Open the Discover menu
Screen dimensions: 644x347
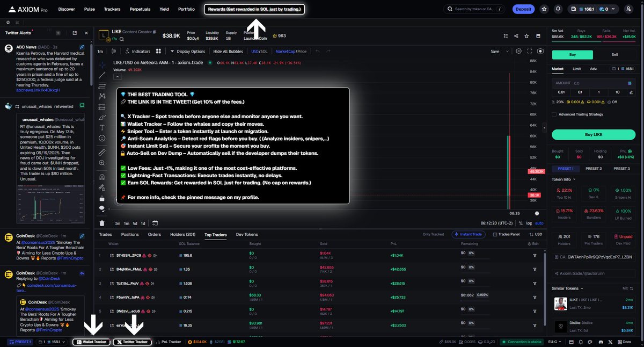pyautogui.click(x=67, y=9)
